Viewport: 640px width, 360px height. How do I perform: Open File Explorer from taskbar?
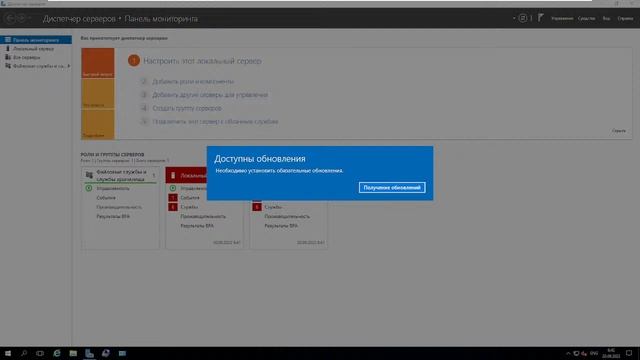point(73,353)
